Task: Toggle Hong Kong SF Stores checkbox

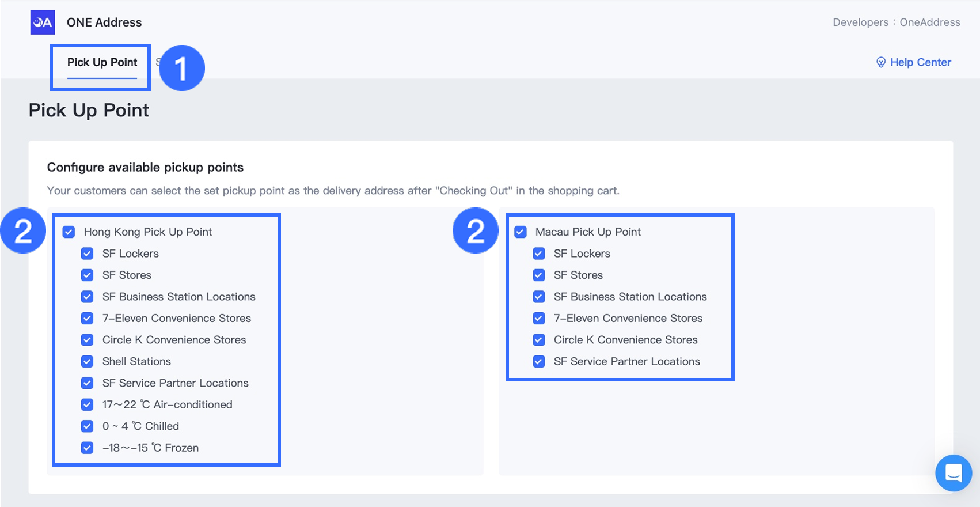Action: coord(88,275)
